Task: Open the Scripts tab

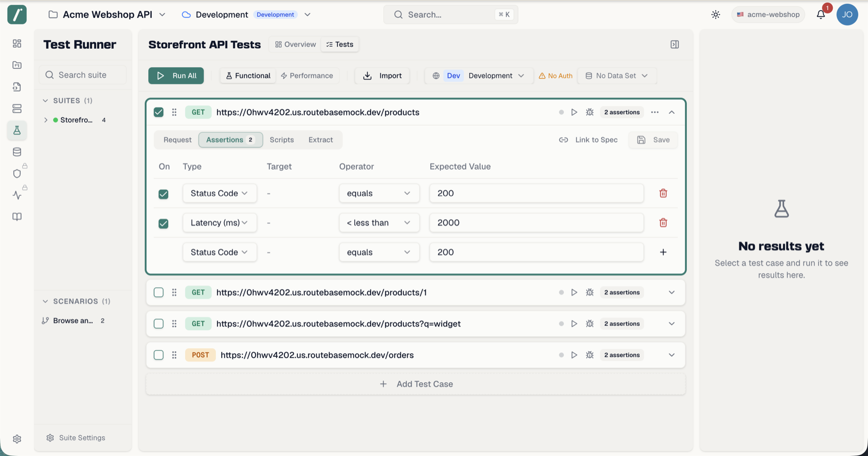Action: click(x=282, y=140)
